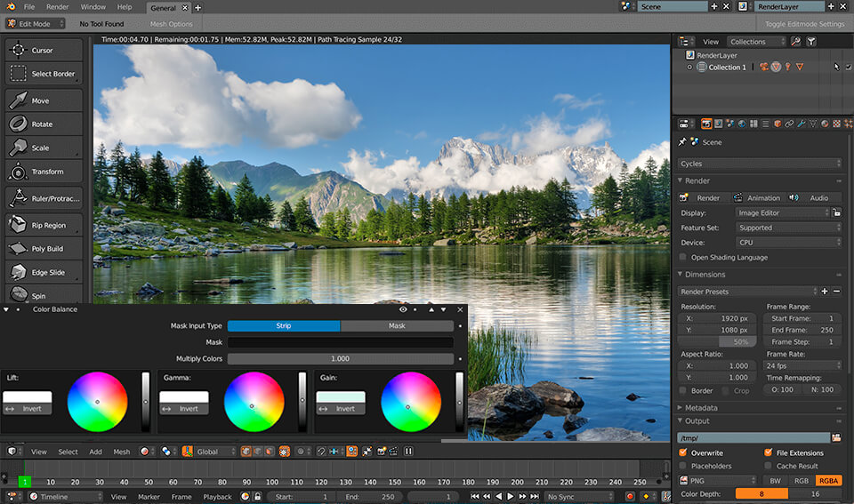Viewport: 854px width, 504px height.
Task: Expand the Metadata panel
Action: tap(702, 408)
